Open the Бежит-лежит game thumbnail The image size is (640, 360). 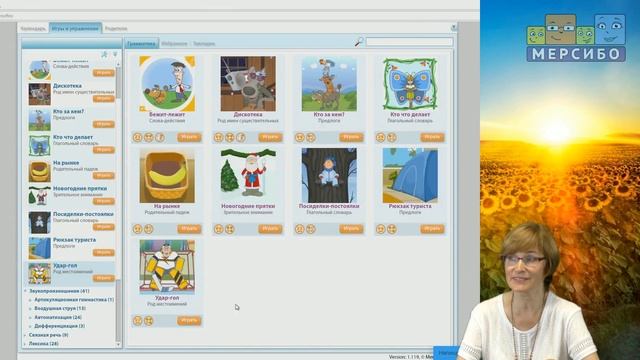(167, 84)
